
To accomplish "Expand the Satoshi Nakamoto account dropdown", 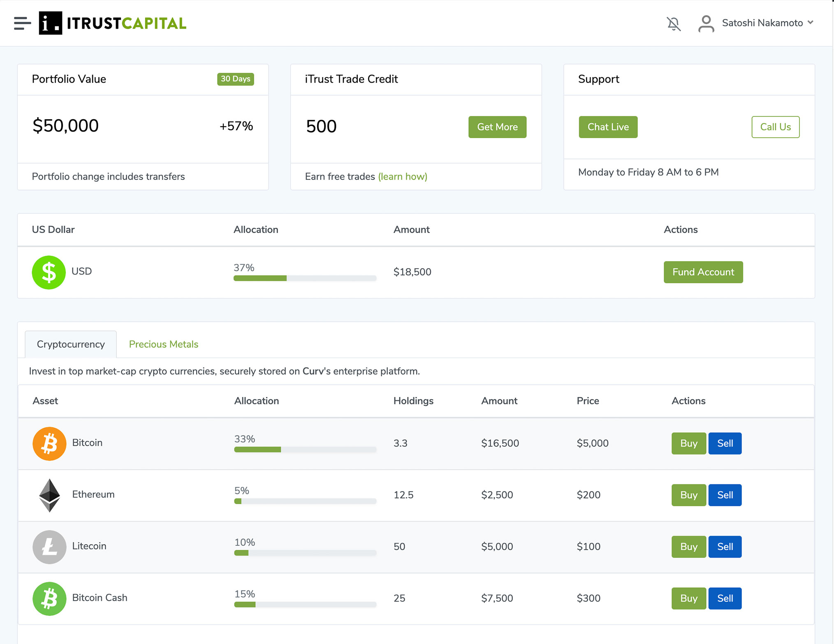I will pyautogui.click(x=811, y=23).
